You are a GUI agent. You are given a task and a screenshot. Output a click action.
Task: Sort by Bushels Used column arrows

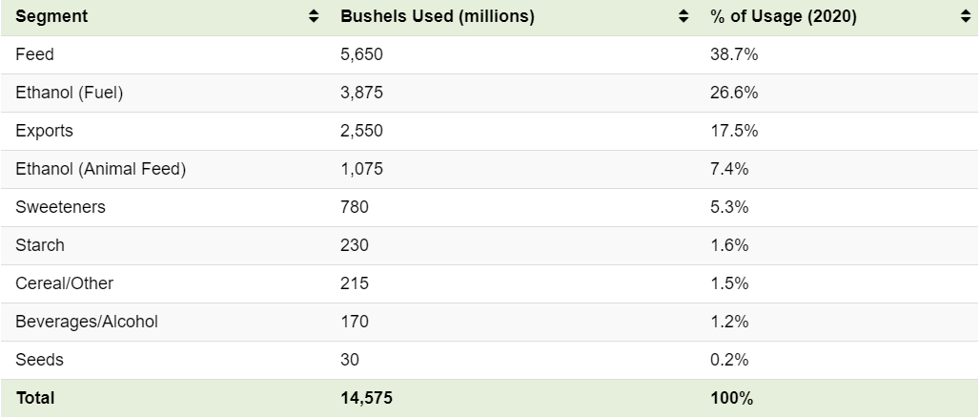coord(684,17)
